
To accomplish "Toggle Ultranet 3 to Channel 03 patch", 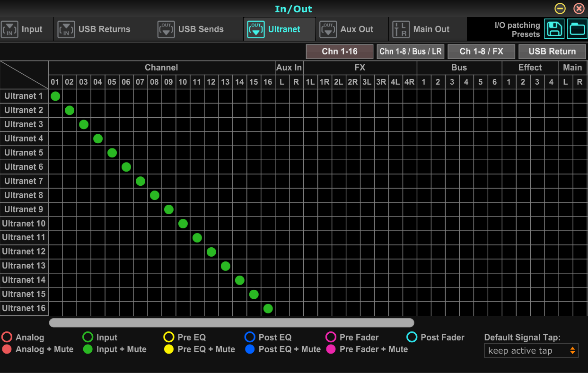I will (x=84, y=124).
